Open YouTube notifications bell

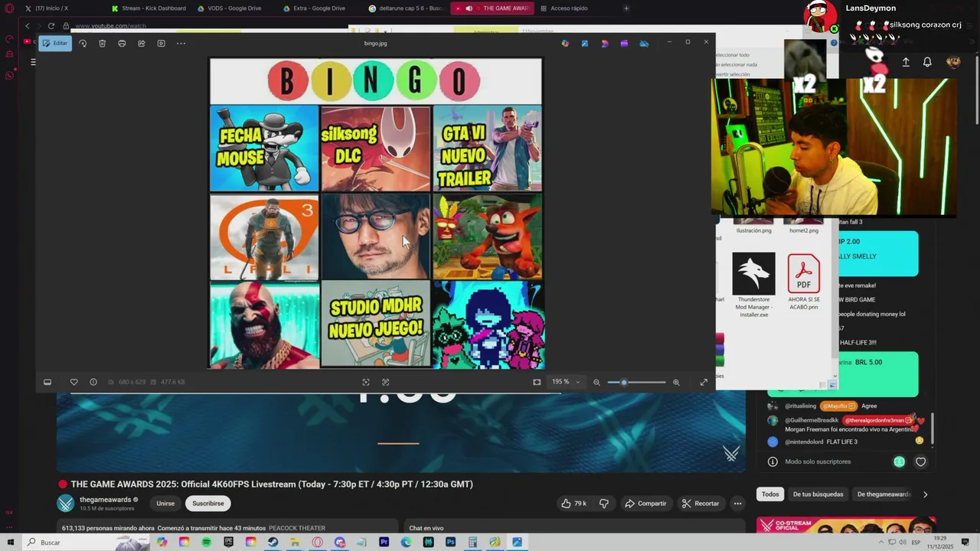point(927,63)
